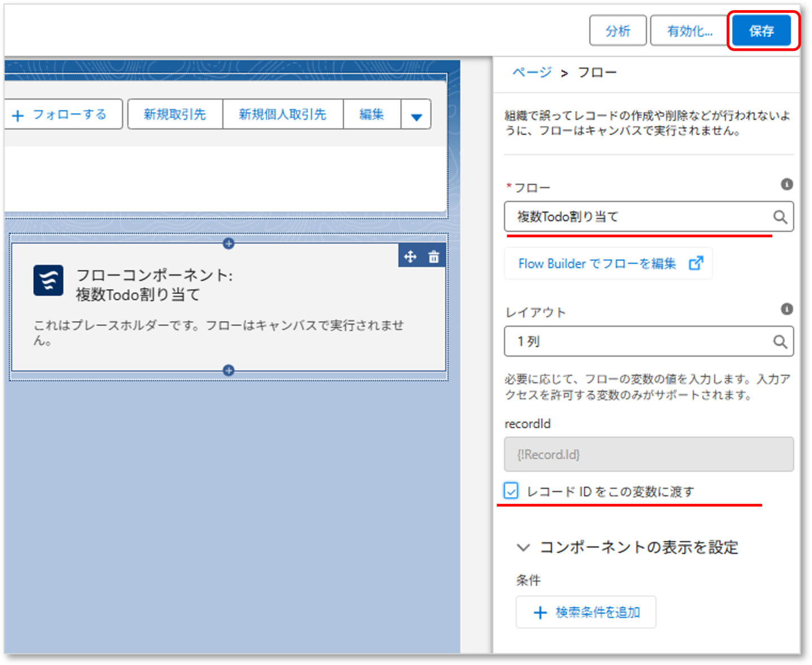Viewport: 812px width, 665px height.
Task: Toggle レコード ID をこの変数に渡す checkbox
Action: coord(511,491)
